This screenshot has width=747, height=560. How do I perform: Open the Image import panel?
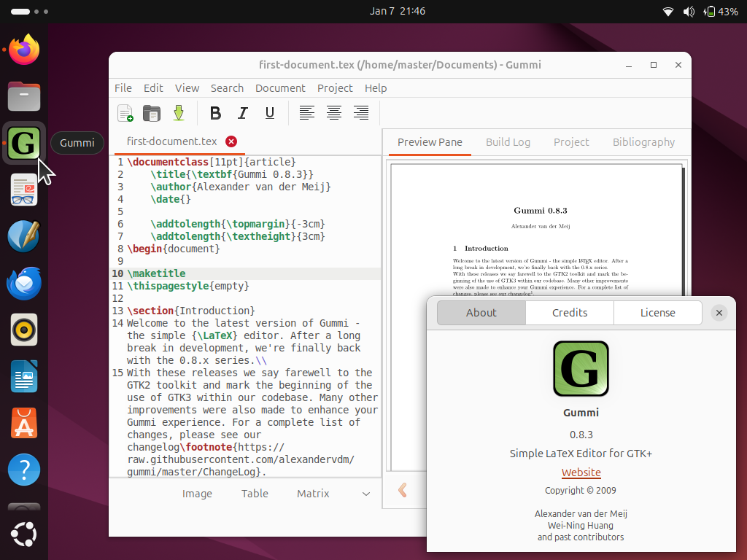(x=197, y=494)
